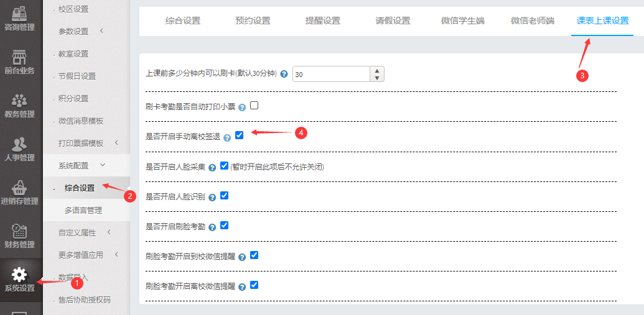The width and height of the screenshot is (644, 315).
Task: Click help icon beside 刷卡考勤是否自动打印小票
Action: tap(242, 107)
